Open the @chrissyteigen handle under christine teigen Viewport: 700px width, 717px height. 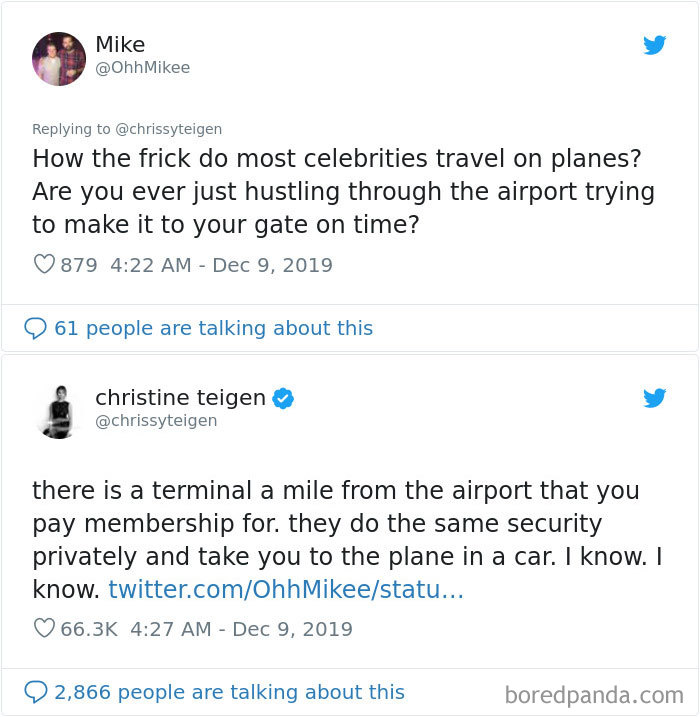[x=156, y=421]
